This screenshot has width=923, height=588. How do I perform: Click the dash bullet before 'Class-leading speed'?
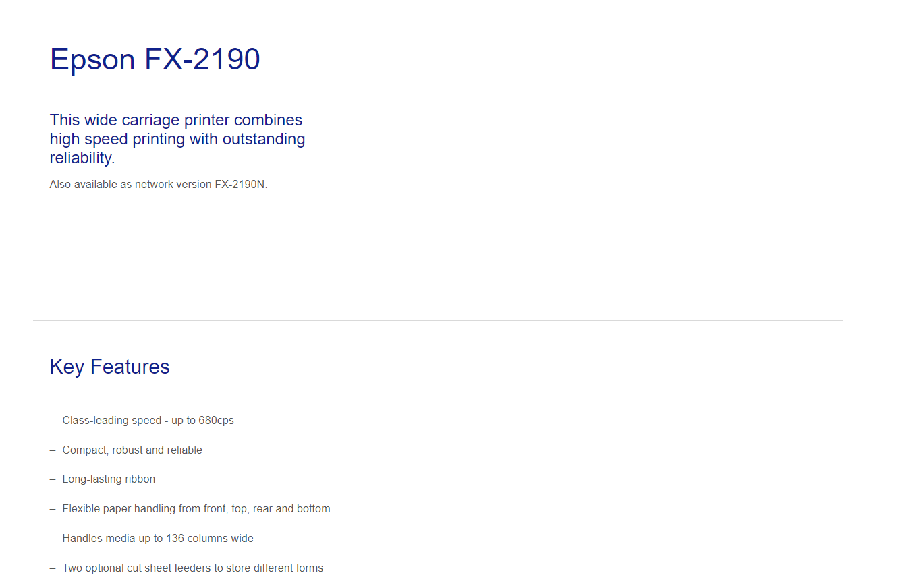(53, 421)
